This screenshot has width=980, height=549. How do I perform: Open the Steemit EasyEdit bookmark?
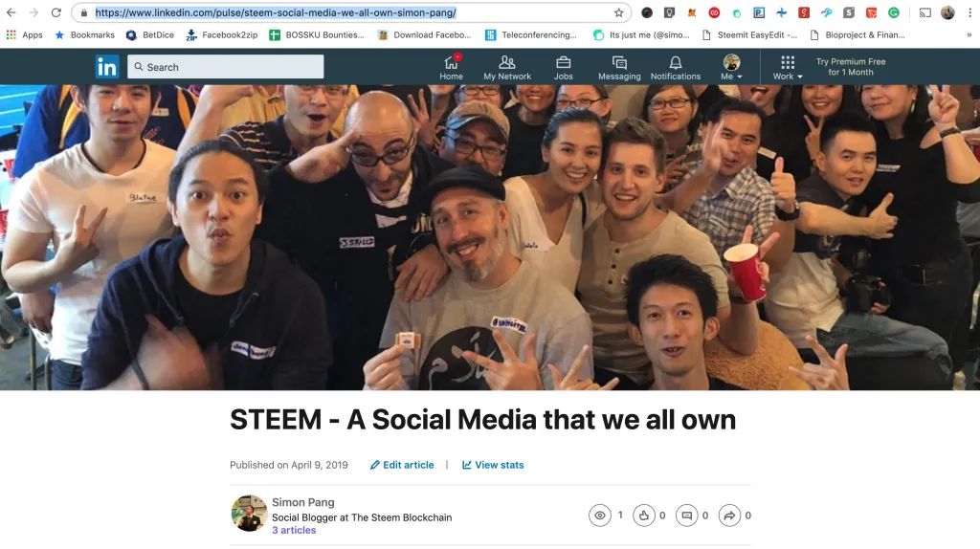click(749, 35)
